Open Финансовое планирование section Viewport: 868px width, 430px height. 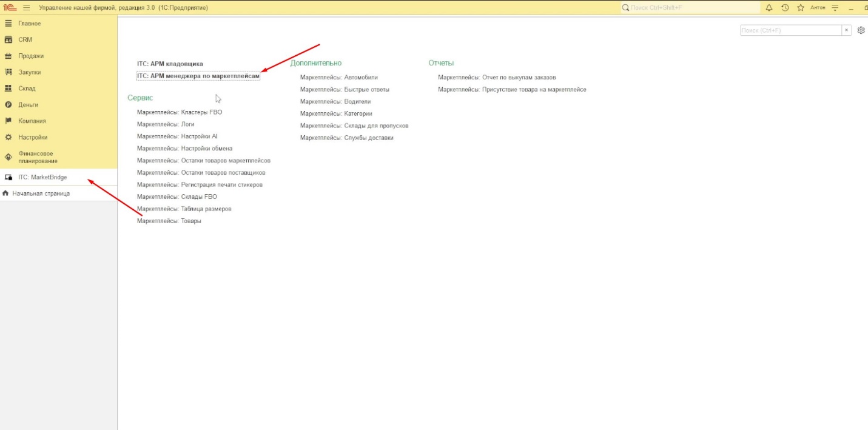point(58,157)
